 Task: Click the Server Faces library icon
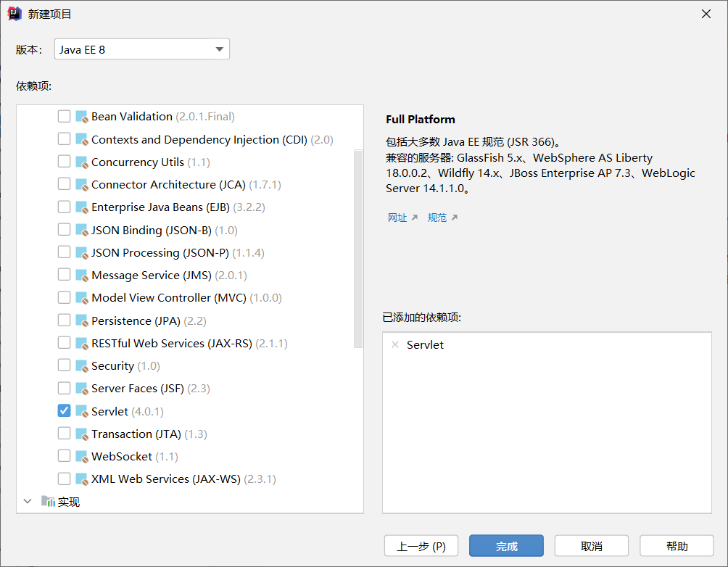pos(82,388)
